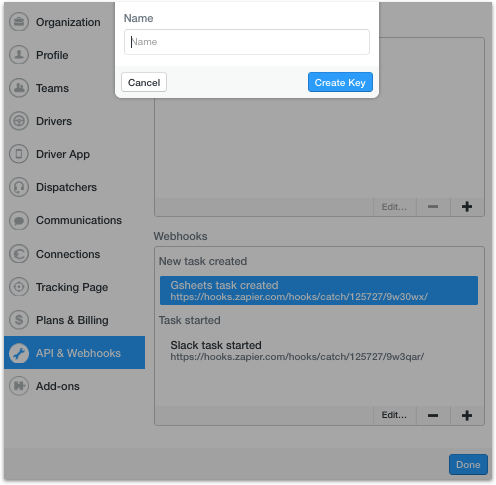Viewport: 496px width, 485px height.
Task: Select the Slack task started webhook
Action: (319, 350)
